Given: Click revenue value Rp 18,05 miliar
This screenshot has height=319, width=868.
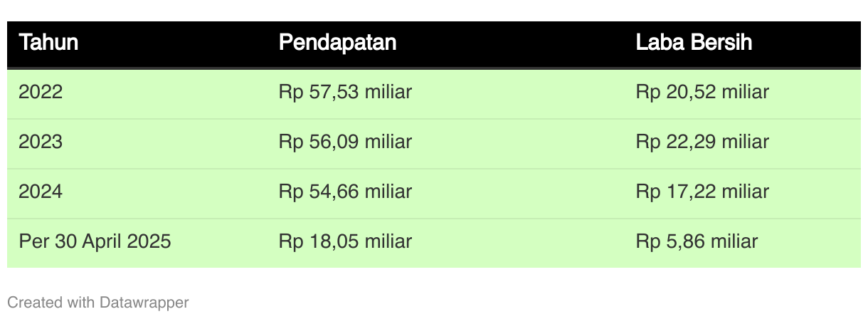Looking at the screenshot, I should click(x=346, y=241).
